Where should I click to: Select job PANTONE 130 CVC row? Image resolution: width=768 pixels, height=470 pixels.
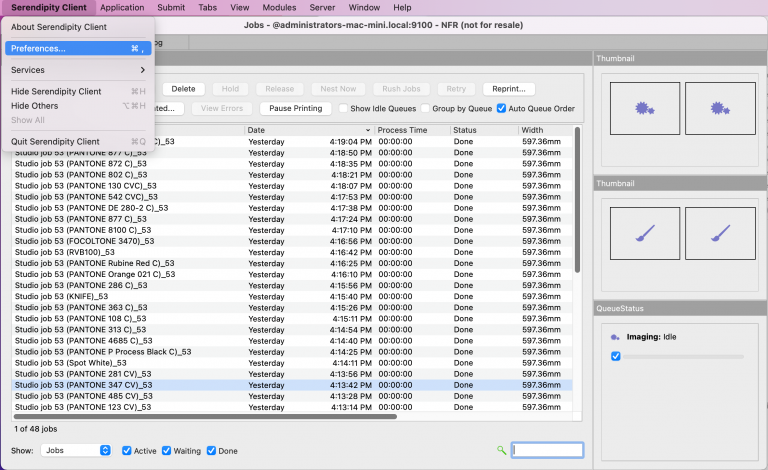tap(292, 186)
